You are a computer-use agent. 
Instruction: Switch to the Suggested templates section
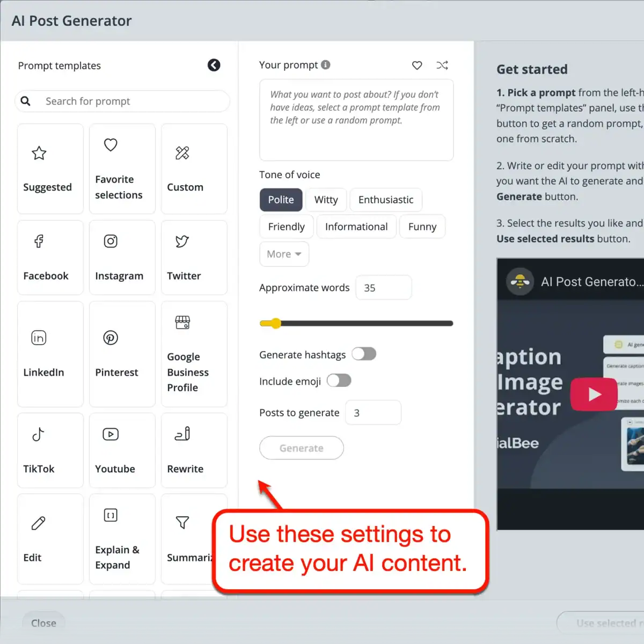coord(50,169)
